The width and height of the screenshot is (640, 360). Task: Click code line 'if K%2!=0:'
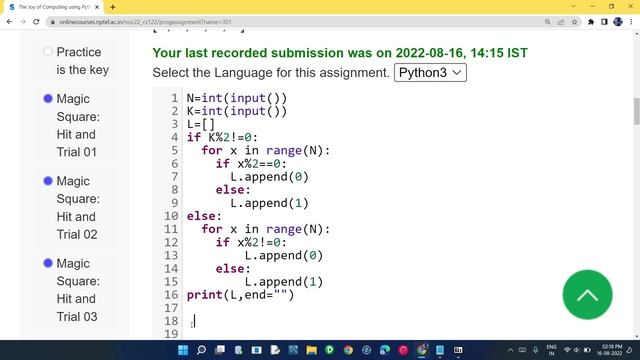pos(222,138)
